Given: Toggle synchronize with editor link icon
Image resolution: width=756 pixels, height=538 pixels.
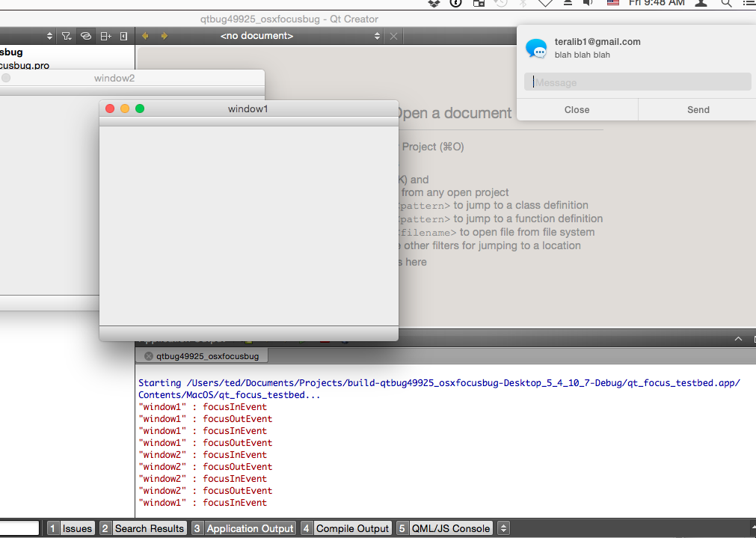Looking at the screenshot, I should [x=86, y=36].
